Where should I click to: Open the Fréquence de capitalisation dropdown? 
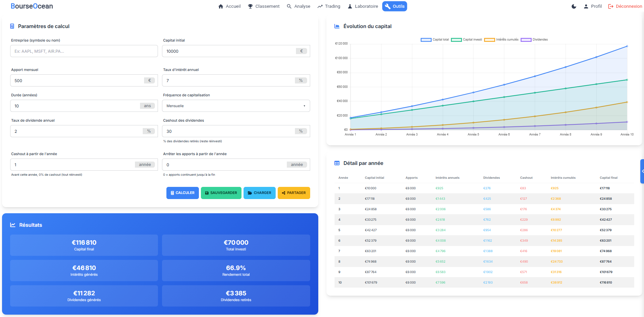[236, 106]
